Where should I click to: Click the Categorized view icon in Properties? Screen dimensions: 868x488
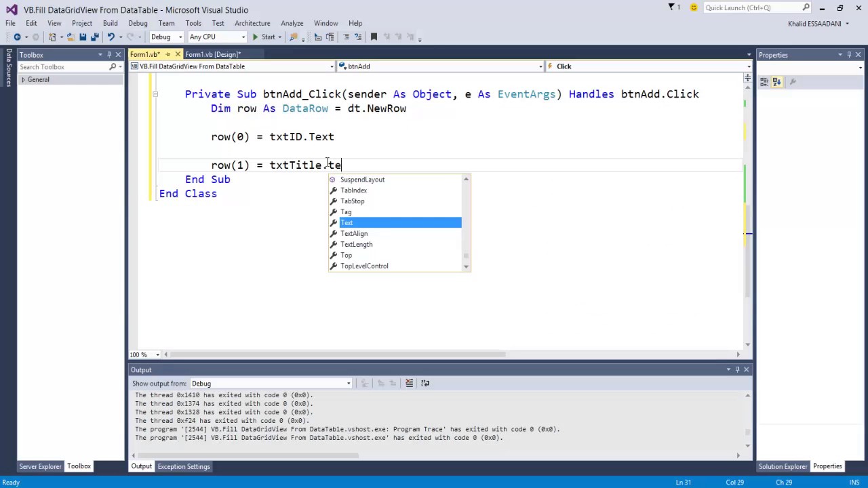click(x=764, y=82)
